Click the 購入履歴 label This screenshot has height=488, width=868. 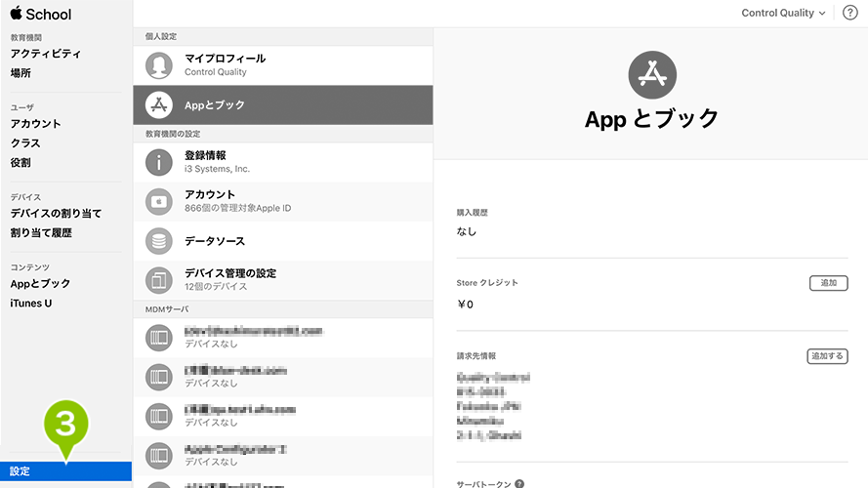point(473,213)
